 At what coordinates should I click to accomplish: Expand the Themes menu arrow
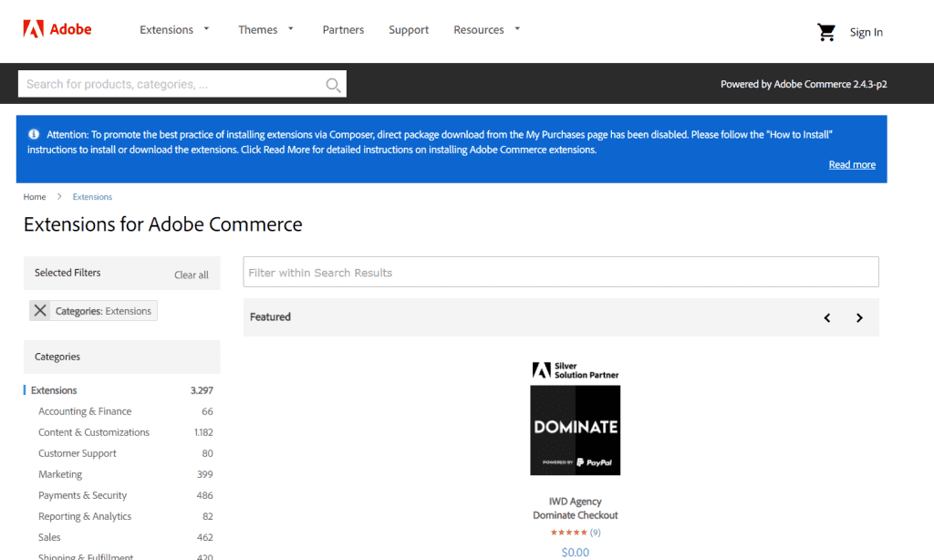[291, 28]
